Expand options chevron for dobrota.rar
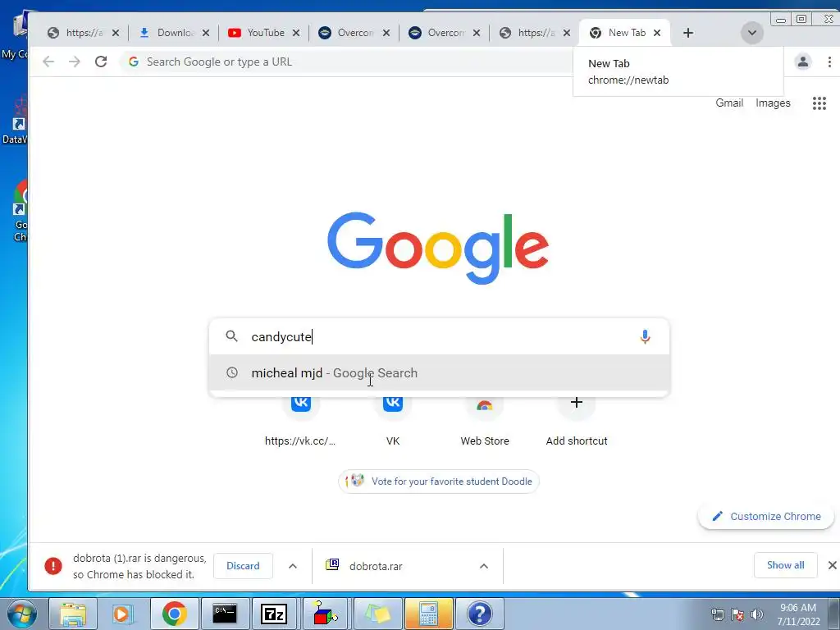This screenshot has width=840, height=630. tap(484, 566)
